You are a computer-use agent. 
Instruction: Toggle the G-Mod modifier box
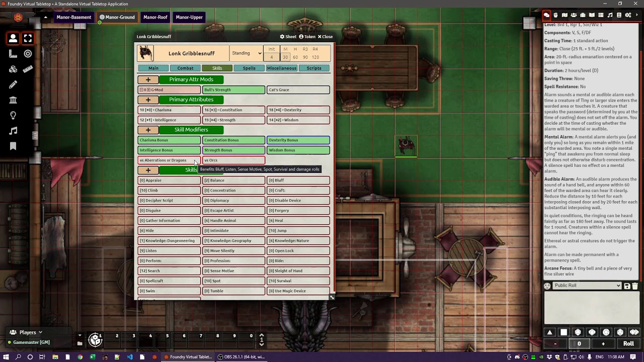pos(169,90)
